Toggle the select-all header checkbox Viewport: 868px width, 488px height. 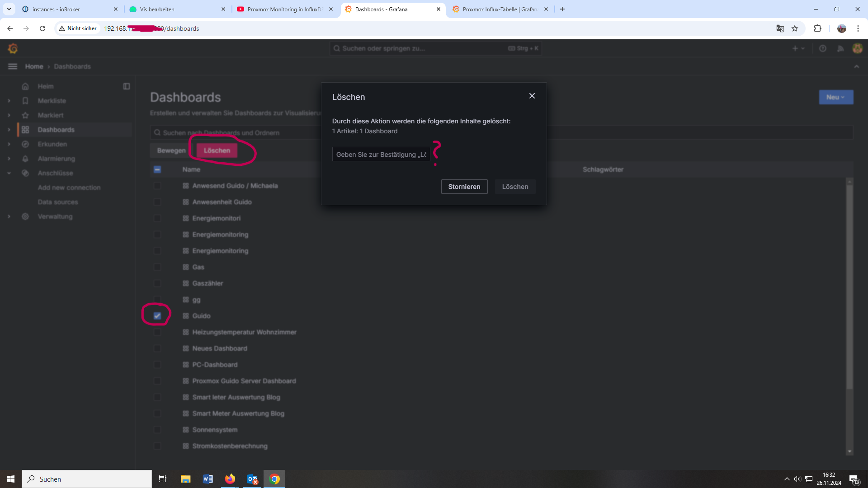[157, 169]
